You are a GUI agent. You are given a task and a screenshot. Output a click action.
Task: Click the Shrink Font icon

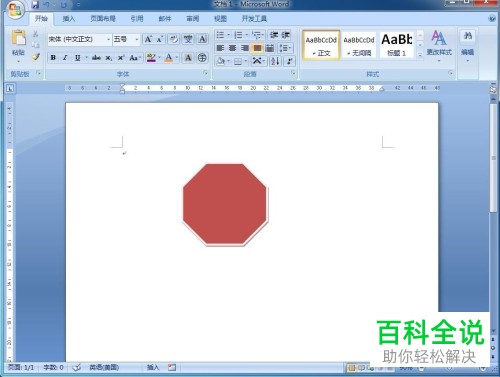point(160,39)
